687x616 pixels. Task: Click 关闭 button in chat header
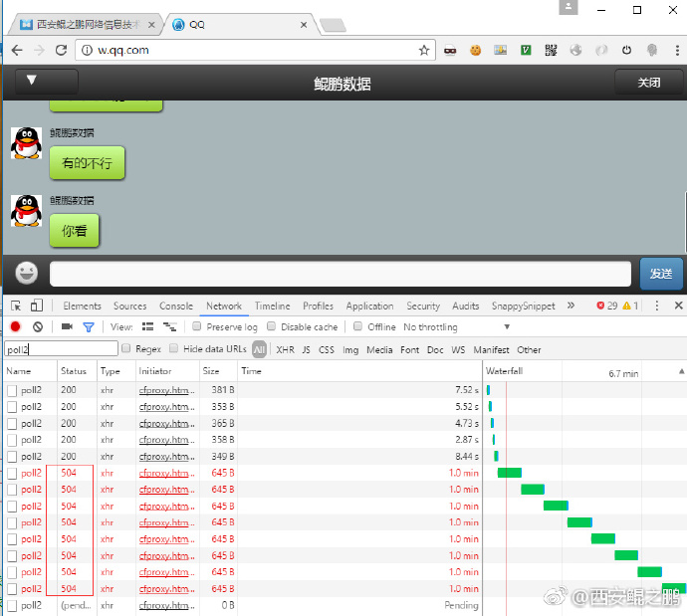click(x=648, y=82)
